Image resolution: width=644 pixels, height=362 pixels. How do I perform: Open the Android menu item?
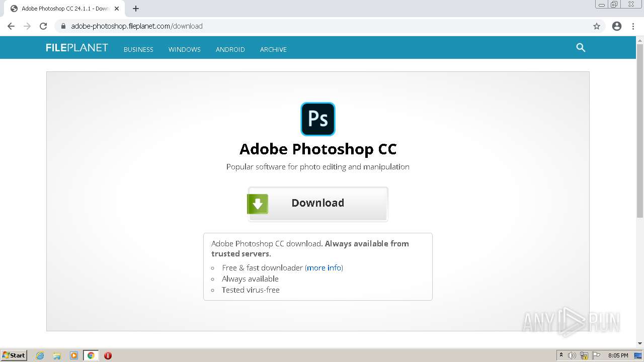230,49
